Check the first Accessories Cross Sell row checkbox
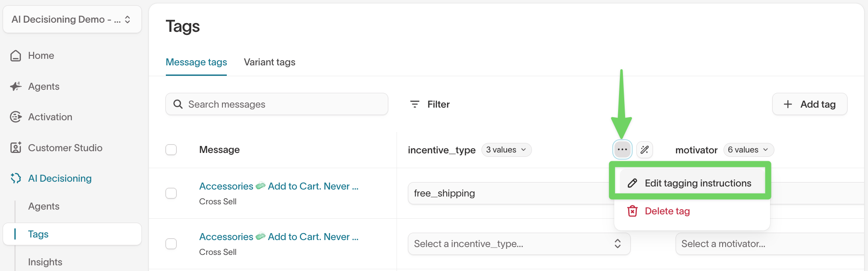Screen dimensions: 868x271 [x=171, y=193]
